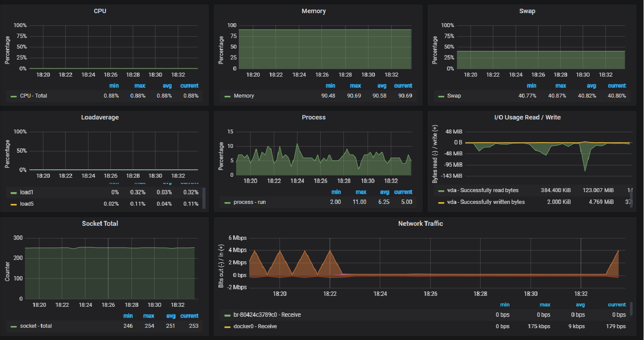The width and height of the screenshot is (644, 340).
Task: Sort Process legend by min column
Action: pos(336,192)
